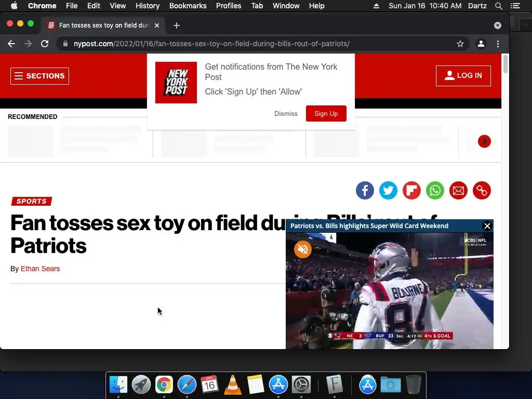The image size is (532, 399).
Task: Click the Log In button
Action: pos(463,76)
